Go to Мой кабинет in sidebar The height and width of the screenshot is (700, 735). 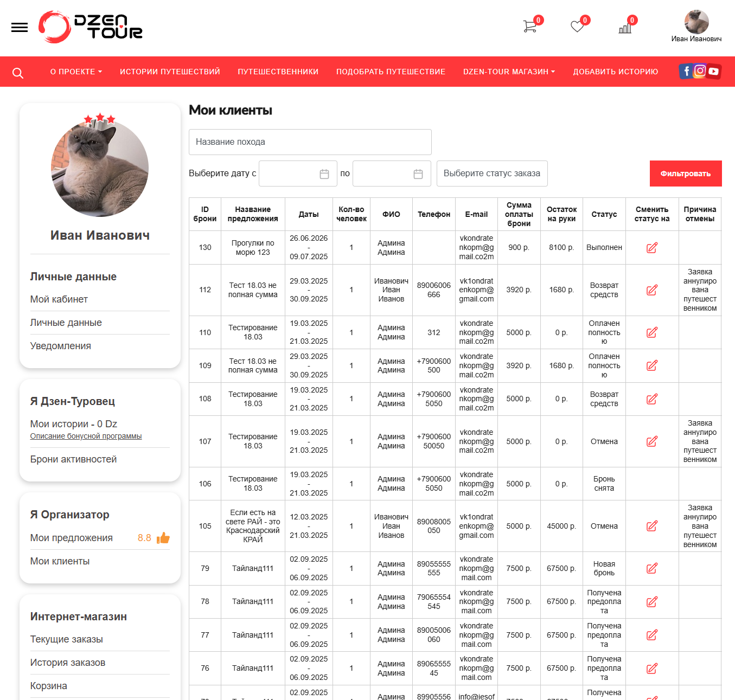pyautogui.click(x=59, y=299)
